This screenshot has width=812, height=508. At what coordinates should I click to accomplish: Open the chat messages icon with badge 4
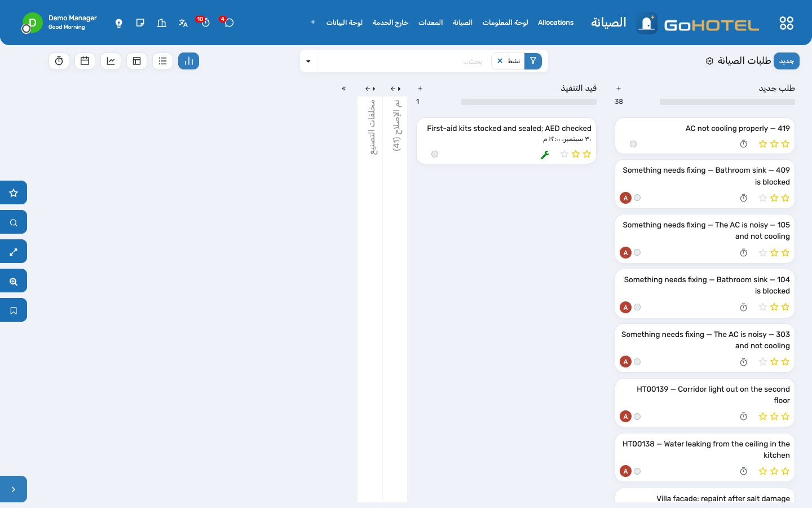[x=228, y=23]
